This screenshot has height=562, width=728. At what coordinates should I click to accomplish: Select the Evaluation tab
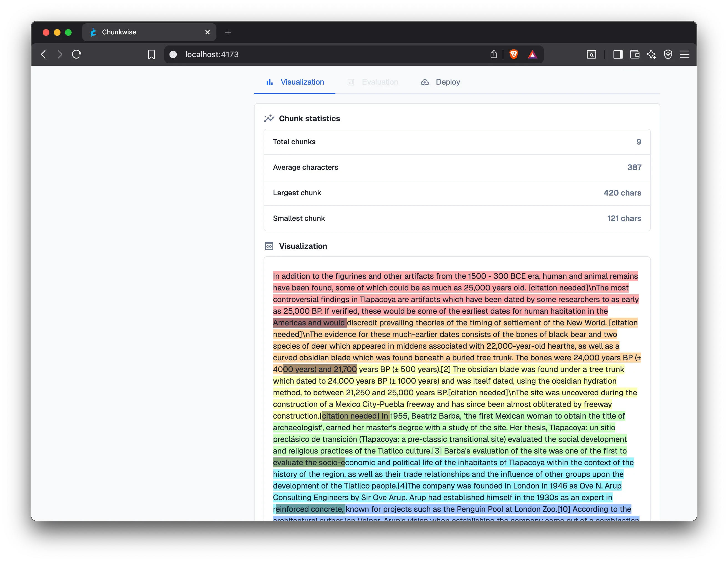[x=380, y=82]
